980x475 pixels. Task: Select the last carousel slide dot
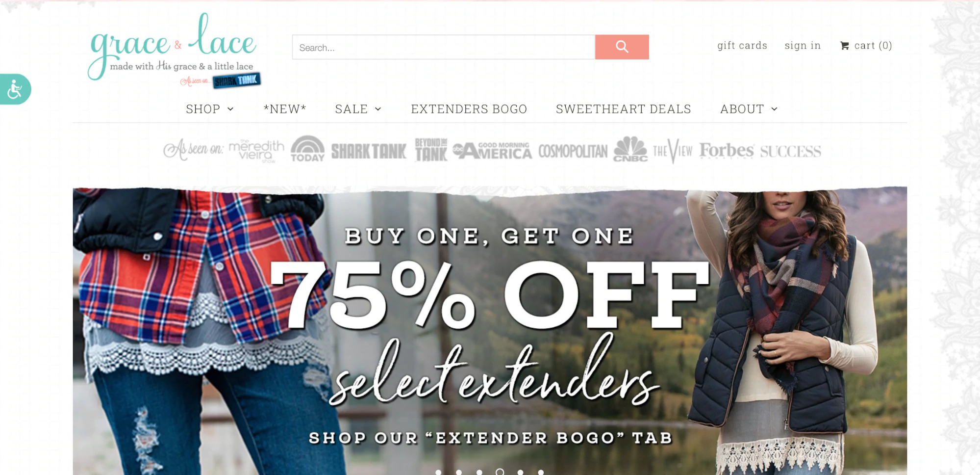click(541, 472)
